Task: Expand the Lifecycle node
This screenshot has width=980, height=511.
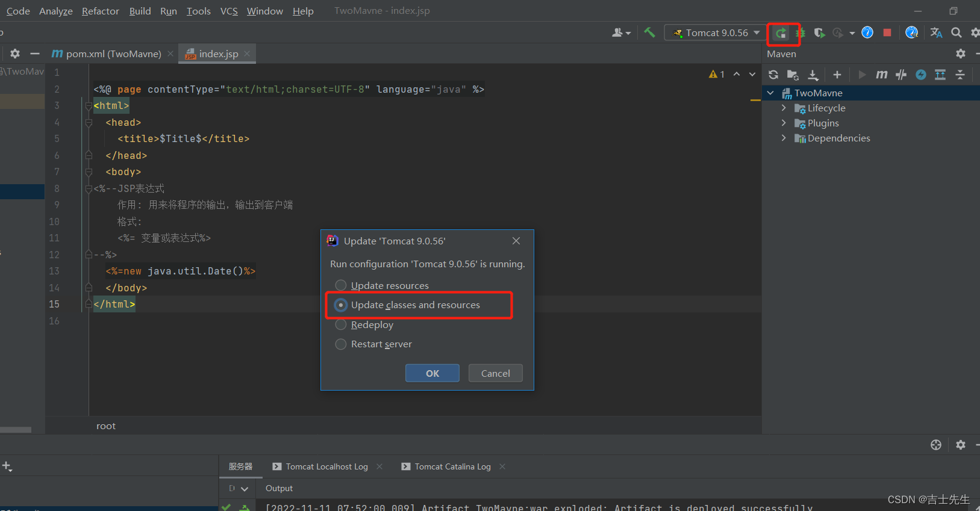Action: pyautogui.click(x=784, y=108)
